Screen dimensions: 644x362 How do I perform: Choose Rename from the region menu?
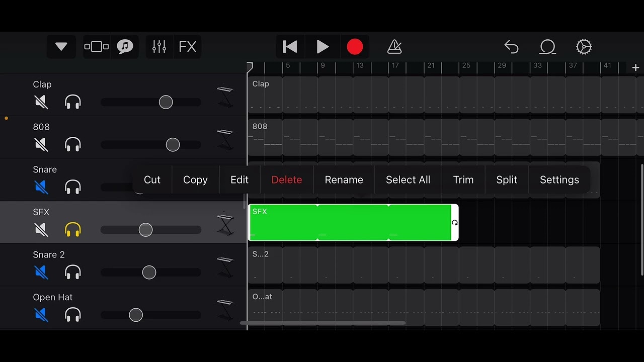(344, 179)
